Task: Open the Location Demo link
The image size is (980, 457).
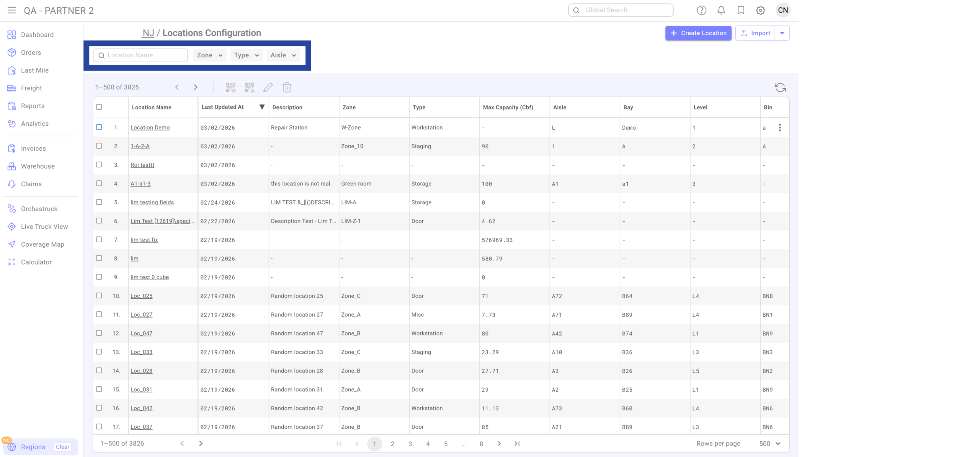Action: 150,128
